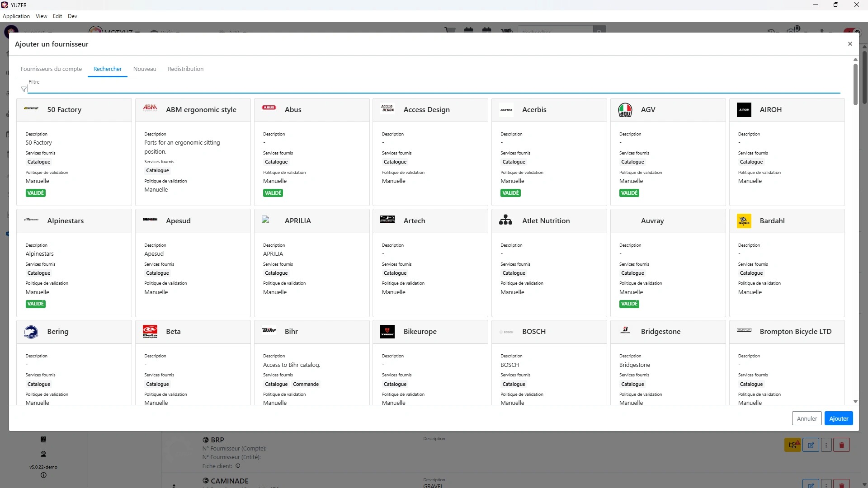Click the dialog scrollbar down arrow
868x488 pixels.
(x=855, y=402)
